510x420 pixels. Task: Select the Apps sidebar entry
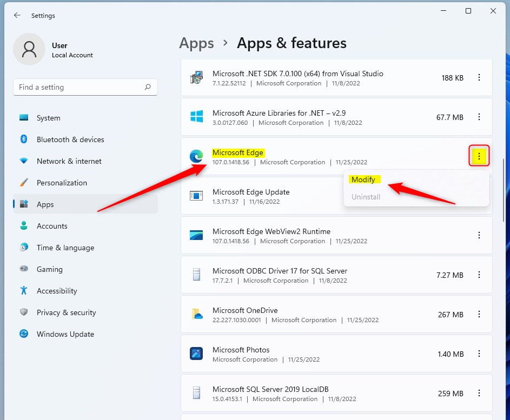(x=45, y=204)
